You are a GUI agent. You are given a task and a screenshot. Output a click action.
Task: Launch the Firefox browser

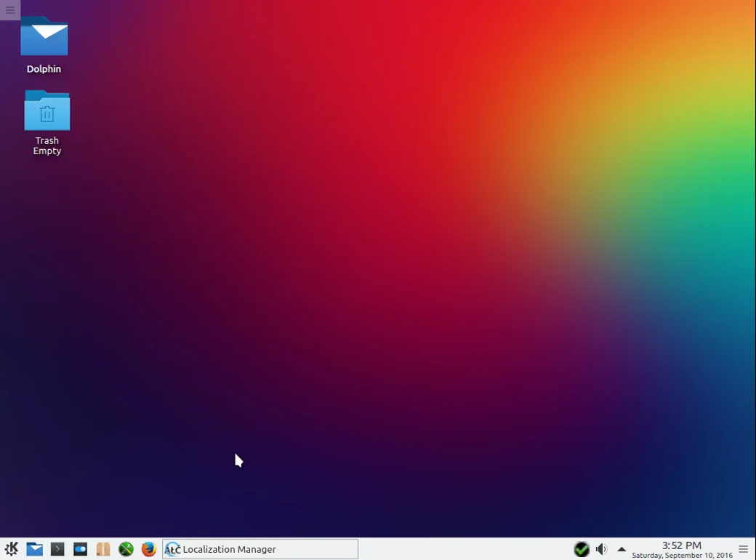pyautogui.click(x=149, y=549)
